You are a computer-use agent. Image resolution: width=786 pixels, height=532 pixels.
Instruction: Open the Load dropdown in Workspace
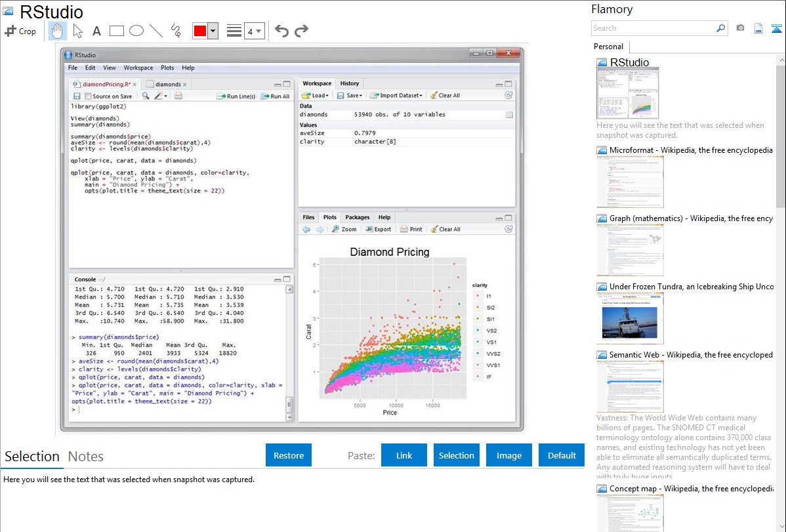pyautogui.click(x=315, y=95)
